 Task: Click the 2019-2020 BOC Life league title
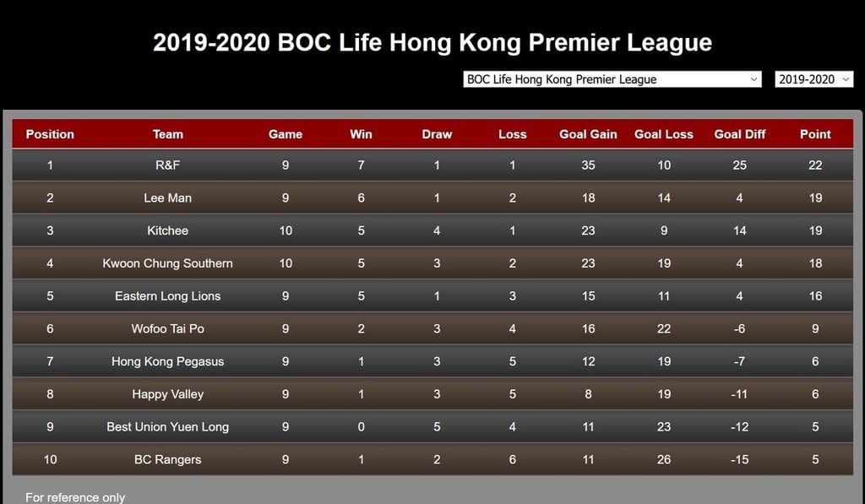pyautogui.click(x=432, y=42)
